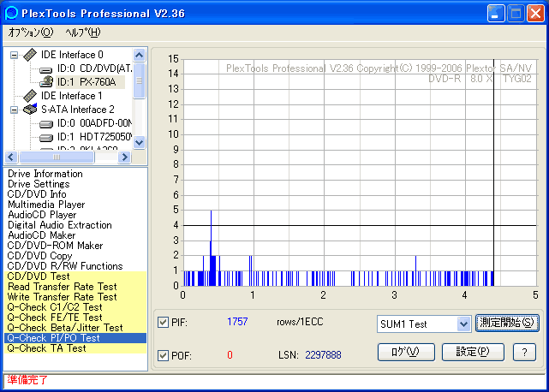Click the 測定開始(S) start button
This screenshot has width=549, height=392.
click(507, 323)
